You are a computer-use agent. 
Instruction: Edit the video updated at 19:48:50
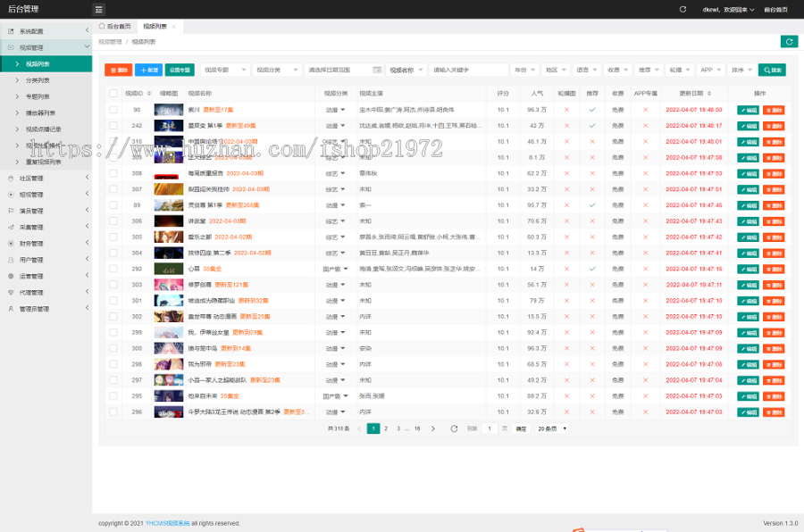[x=748, y=110]
